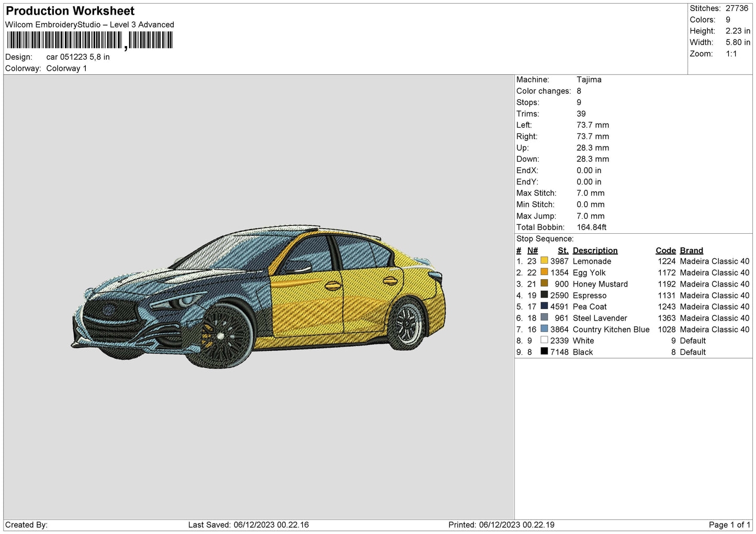Click the Color changes value 8
This screenshot has width=756, height=534.
coord(579,91)
